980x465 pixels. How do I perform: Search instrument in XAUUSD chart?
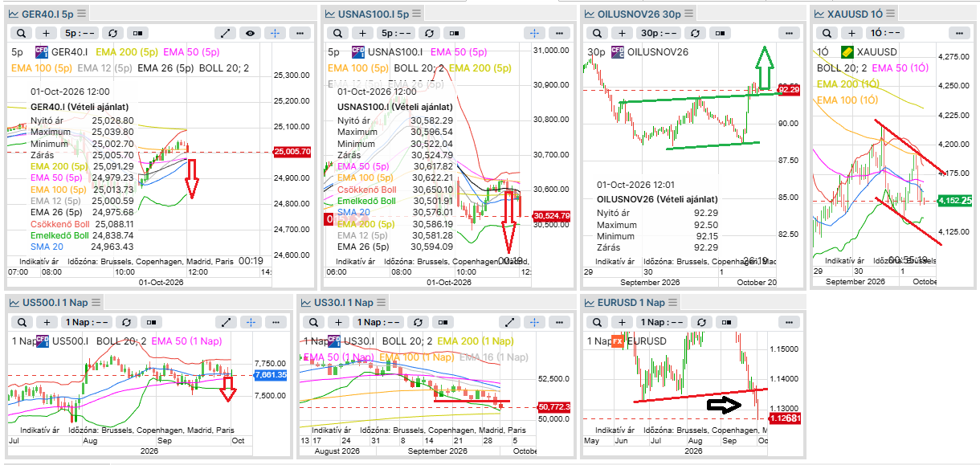(826, 33)
